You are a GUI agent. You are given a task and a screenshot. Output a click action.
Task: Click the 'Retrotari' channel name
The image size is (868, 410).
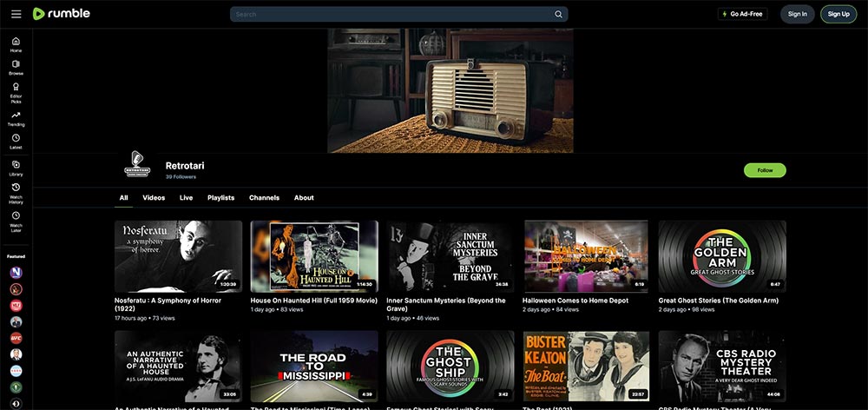click(x=185, y=166)
